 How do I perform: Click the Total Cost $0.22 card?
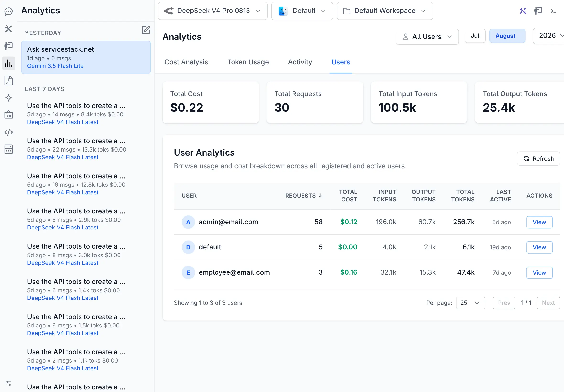[211, 102]
